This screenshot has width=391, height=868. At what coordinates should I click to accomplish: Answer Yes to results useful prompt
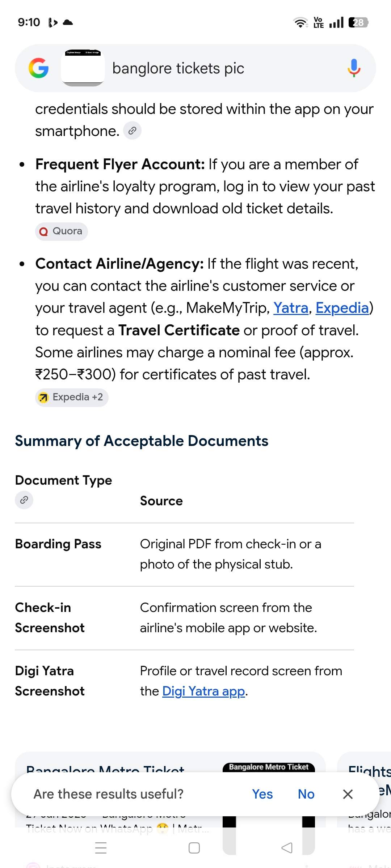(262, 794)
